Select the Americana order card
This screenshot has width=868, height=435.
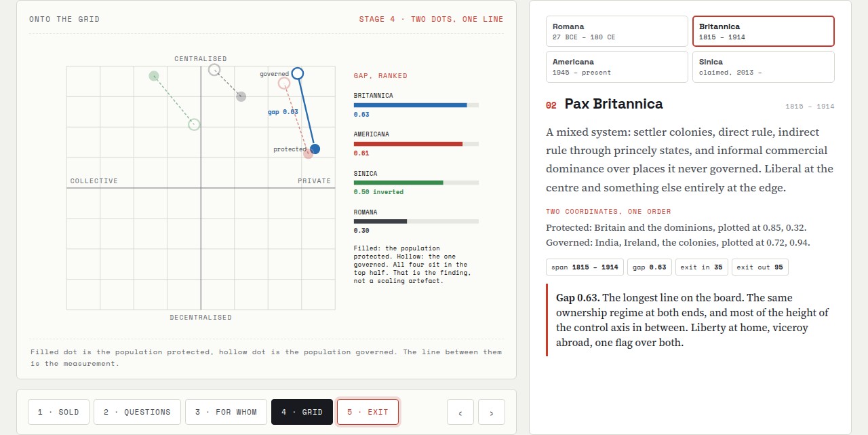point(616,67)
